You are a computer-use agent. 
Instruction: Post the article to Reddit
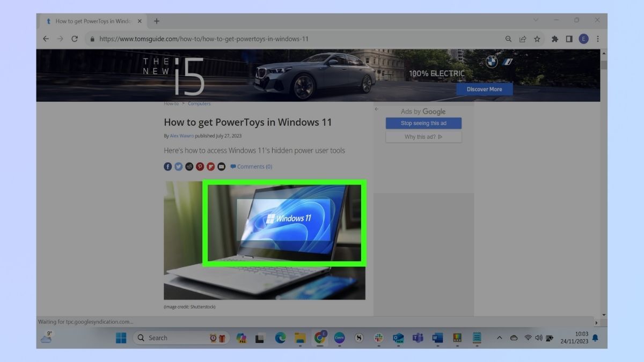click(189, 167)
